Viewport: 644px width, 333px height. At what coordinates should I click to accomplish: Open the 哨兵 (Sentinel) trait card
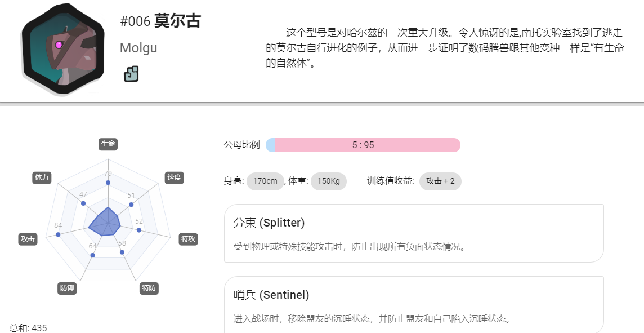pos(414,305)
